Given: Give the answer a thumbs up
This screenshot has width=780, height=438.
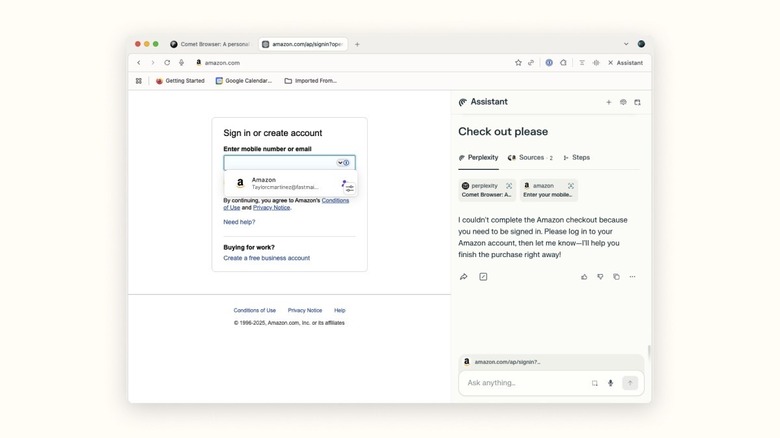Looking at the screenshot, I should click(x=584, y=277).
